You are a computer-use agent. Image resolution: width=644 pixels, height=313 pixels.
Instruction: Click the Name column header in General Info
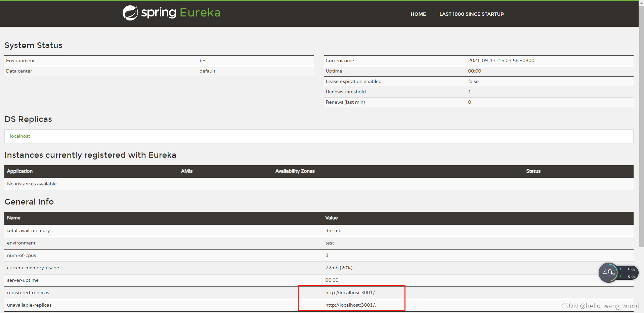click(14, 218)
